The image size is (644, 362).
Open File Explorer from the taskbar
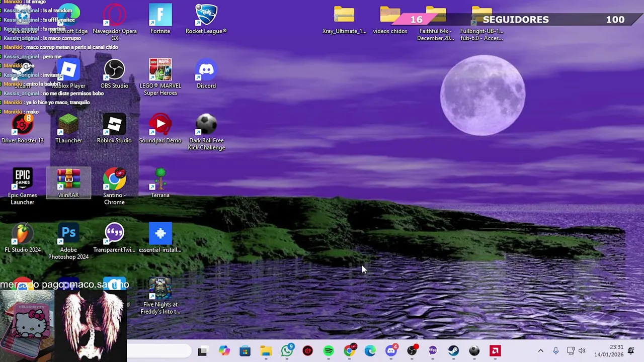(266, 351)
